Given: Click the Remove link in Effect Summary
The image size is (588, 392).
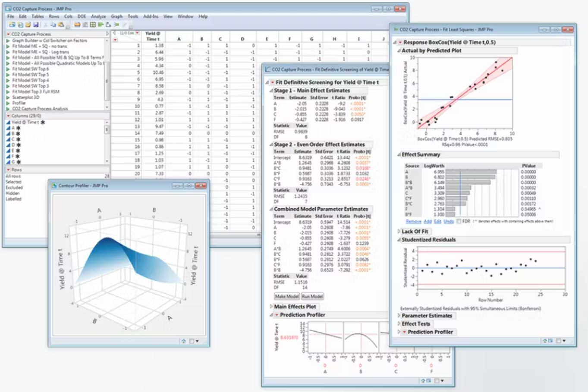Looking at the screenshot, I should [x=413, y=221].
